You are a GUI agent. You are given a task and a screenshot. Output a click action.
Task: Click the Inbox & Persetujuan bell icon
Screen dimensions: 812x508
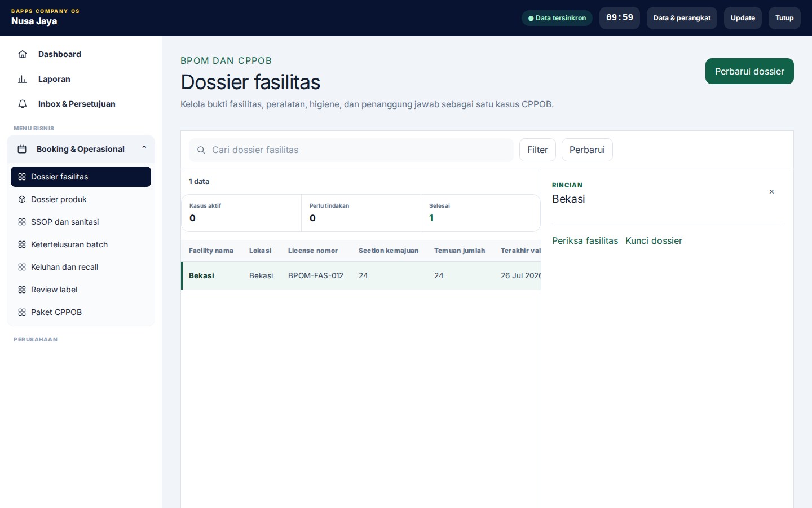click(23, 104)
